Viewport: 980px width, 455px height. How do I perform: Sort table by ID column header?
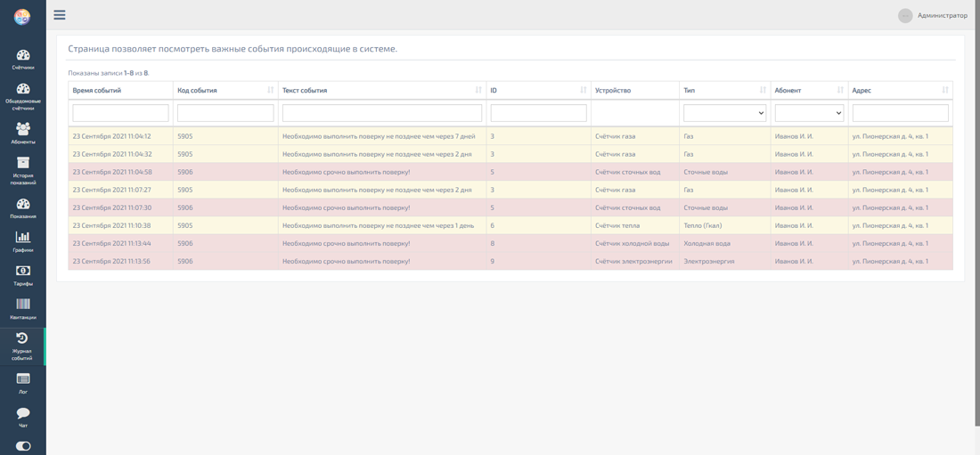(x=538, y=90)
